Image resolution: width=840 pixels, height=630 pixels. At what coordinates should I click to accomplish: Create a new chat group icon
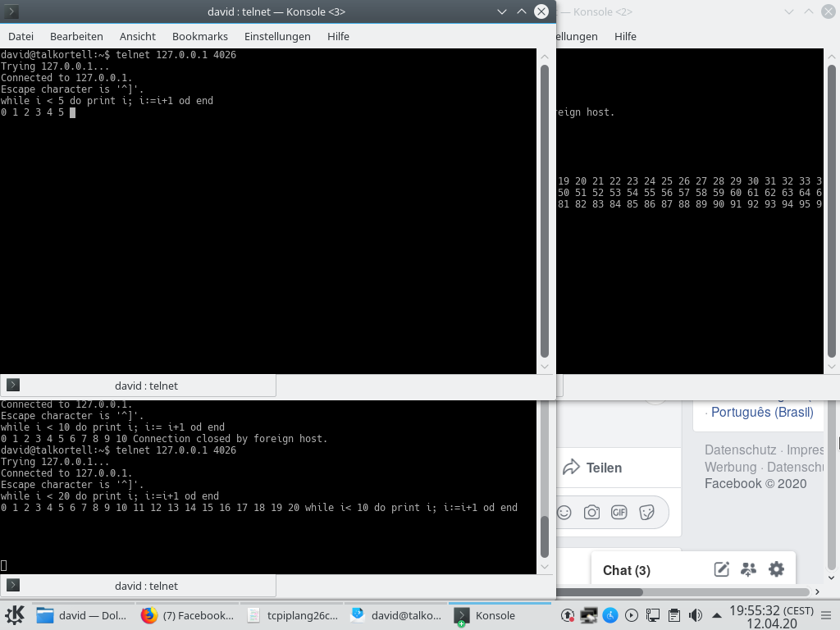[748, 569]
